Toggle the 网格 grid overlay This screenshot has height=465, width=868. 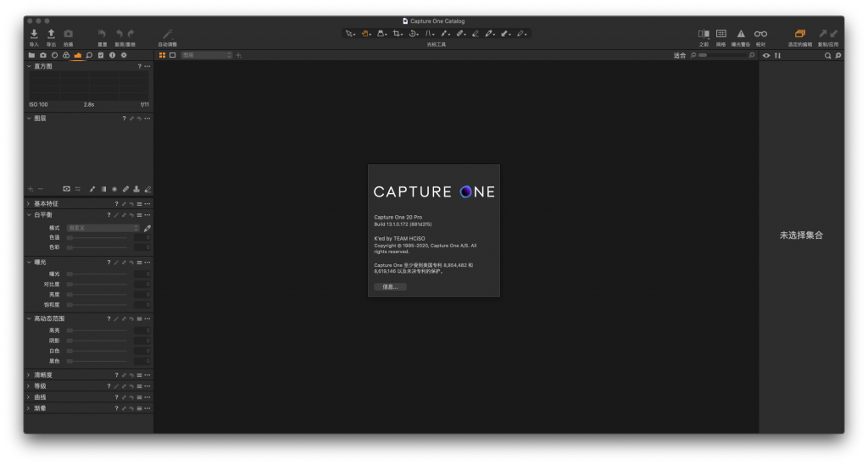(721, 34)
